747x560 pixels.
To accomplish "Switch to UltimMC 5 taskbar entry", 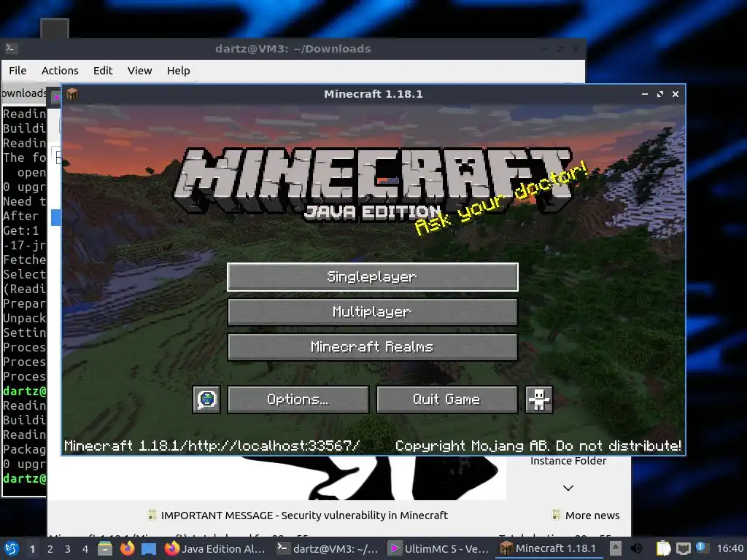I will click(x=438, y=548).
